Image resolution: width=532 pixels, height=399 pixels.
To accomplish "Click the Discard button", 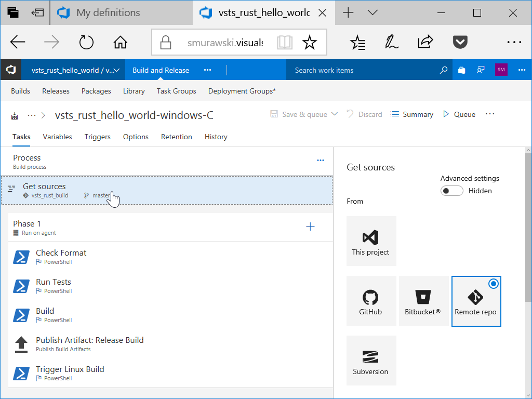I will click(364, 114).
